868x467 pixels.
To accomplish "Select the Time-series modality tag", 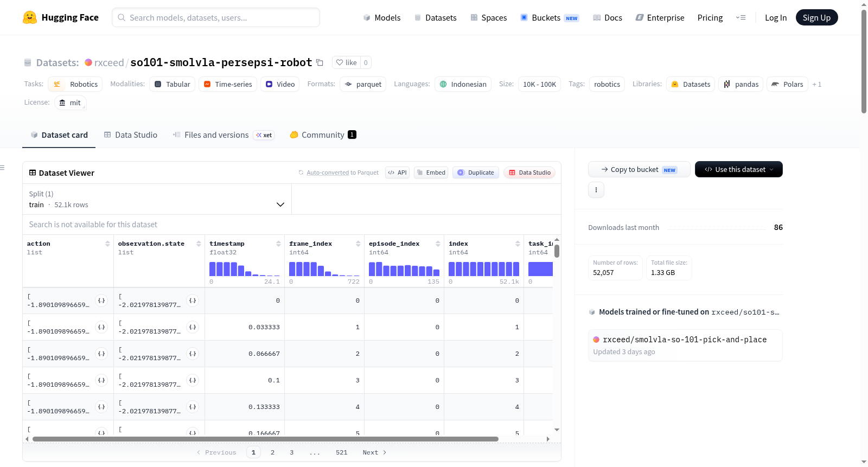I will click(x=228, y=85).
